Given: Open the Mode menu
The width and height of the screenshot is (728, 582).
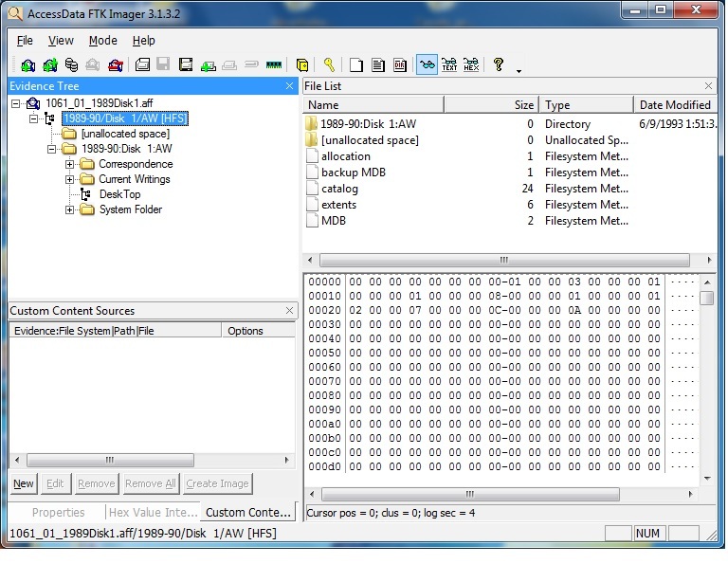Looking at the screenshot, I should (x=102, y=41).
